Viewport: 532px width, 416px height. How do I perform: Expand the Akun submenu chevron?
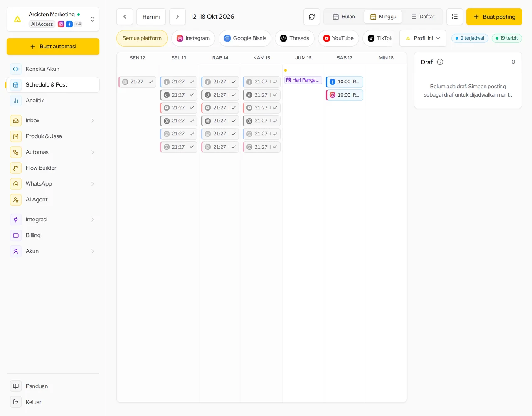click(x=93, y=251)
